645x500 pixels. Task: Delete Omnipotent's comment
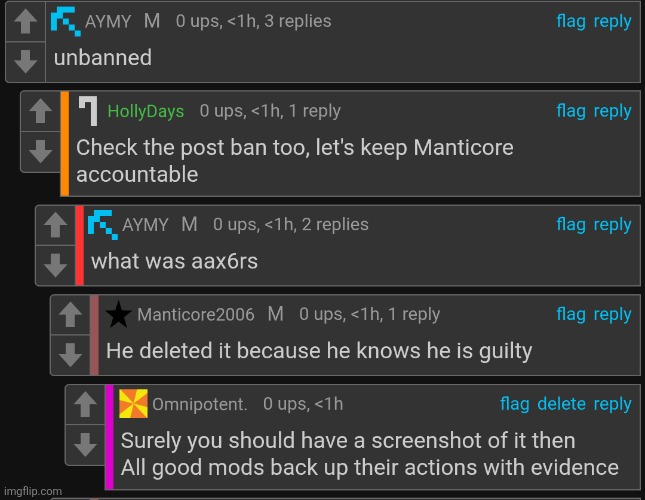tap(561, 404)
